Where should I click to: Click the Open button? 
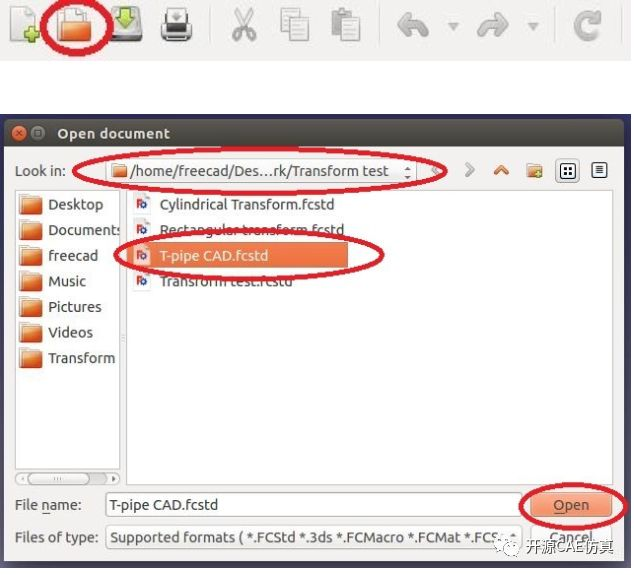click(571, 505)
